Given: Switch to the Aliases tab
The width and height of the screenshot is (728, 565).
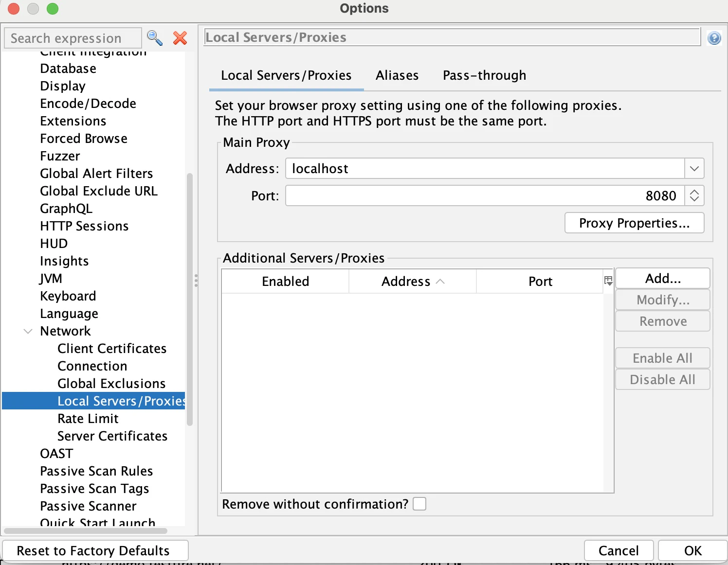Looking at the screenshot, I should tap(397, 75).
